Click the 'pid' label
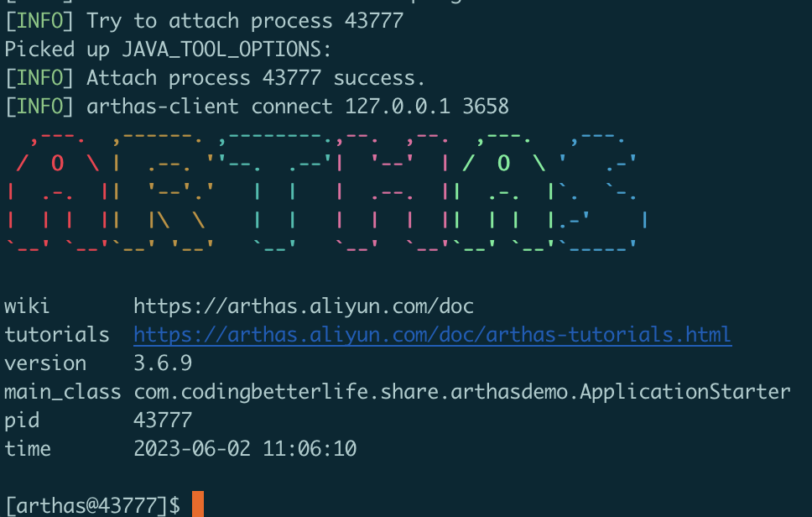Viewport: 812px width, 517px height. [x=22, y=421]
